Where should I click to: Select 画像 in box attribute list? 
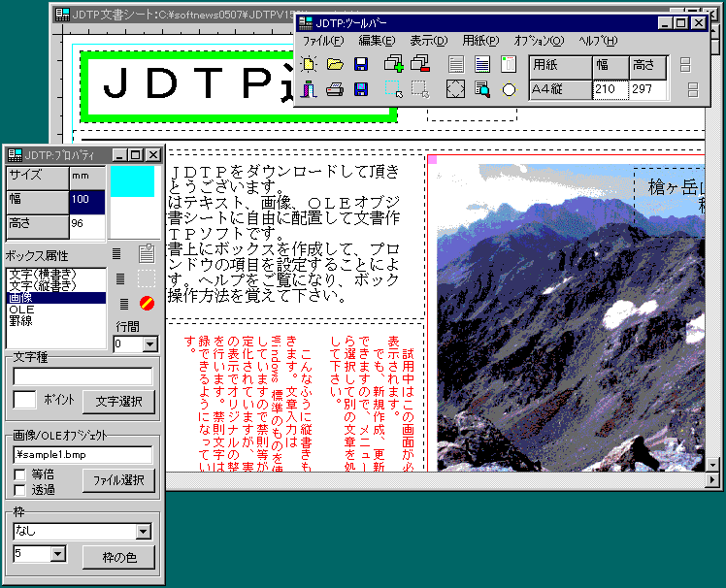point(56,298)
